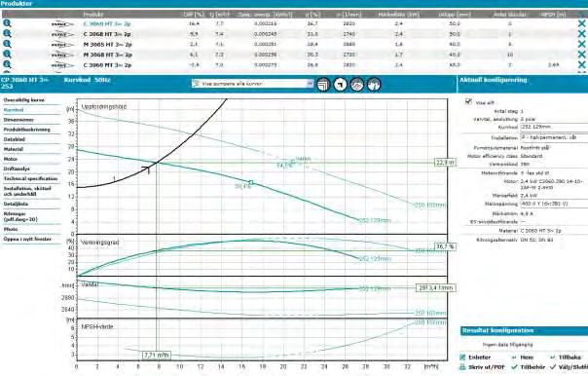The width and height of the screenshot is (588, 376).
Task: Click the Diff [%] column header
Action: (x=194, y=15)
